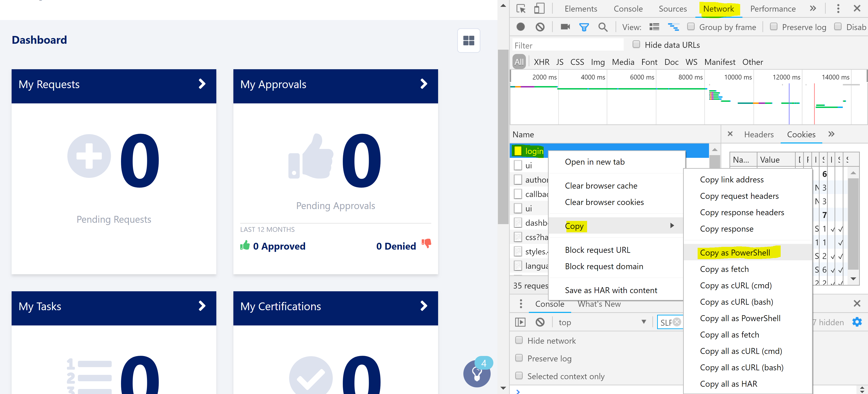Click dashboard grid layout icon
Viewport: 868px width, 394px height.
click(x=468, y=41)
